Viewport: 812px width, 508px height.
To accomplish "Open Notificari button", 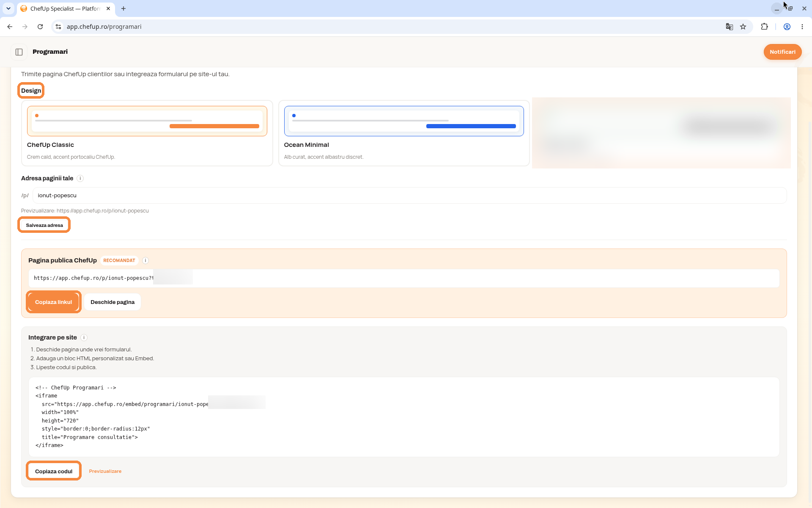I will pyautogui.click(x=782, y=52).
